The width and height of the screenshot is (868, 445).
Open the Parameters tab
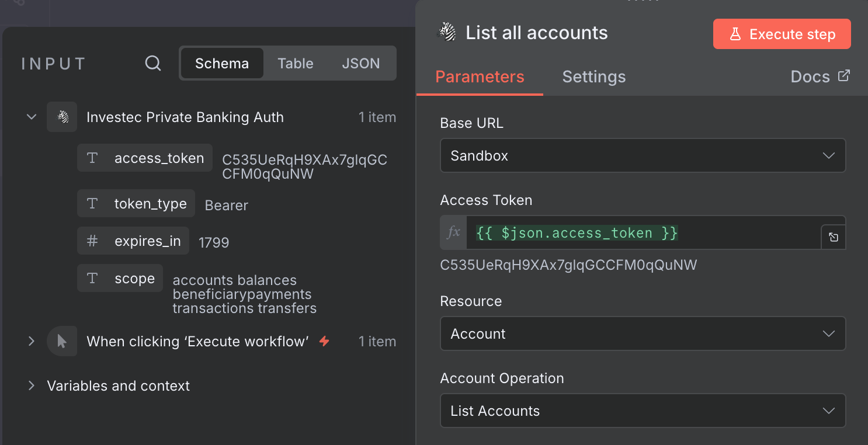[x=480, y=77]
